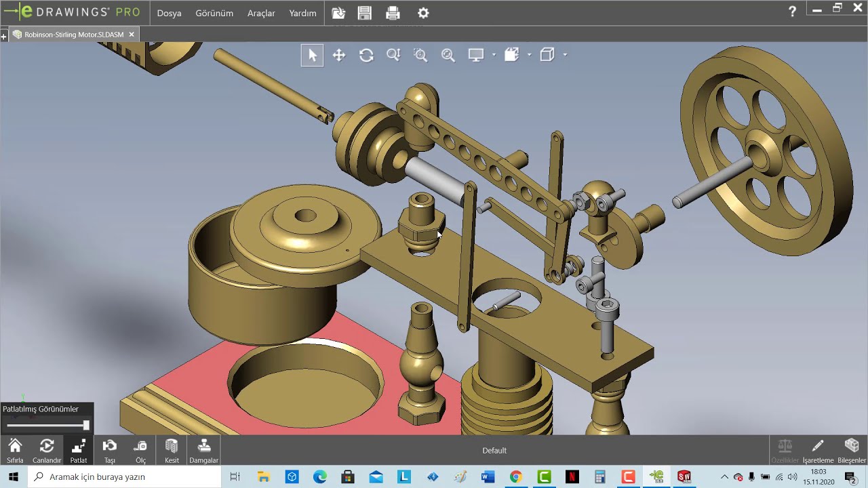Open the Bileşenler components panel
This screenshot has height=488, width=868.
[x=852, y=451]
